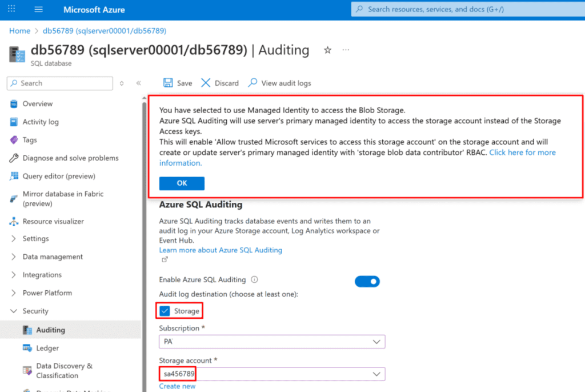The width and height of the screenshot is (585, 392).
Task: Open the Subscription dropdown
Action: (272, 342)
